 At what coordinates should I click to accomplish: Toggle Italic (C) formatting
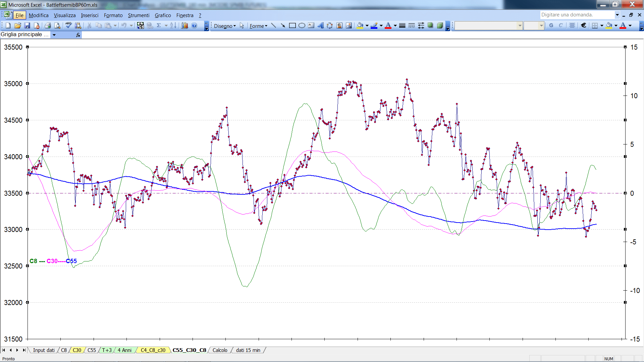click(x=560, y=25)
